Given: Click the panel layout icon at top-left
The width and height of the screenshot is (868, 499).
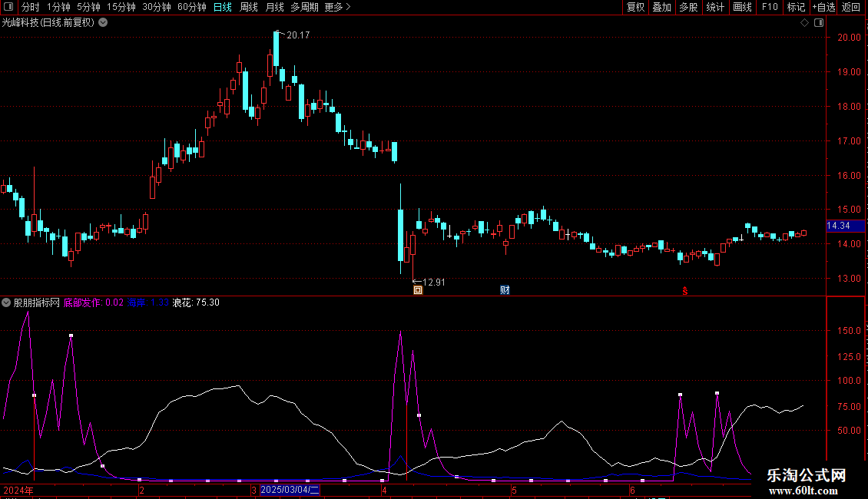Looking at the screenshot, I should click(8, 7).
